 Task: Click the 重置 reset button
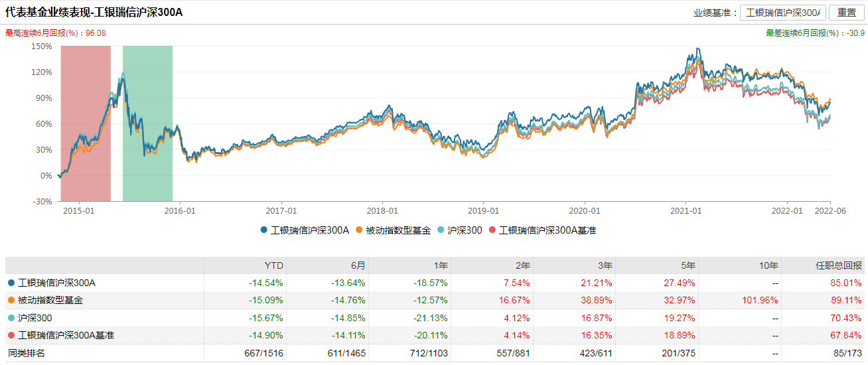[846, 13]
